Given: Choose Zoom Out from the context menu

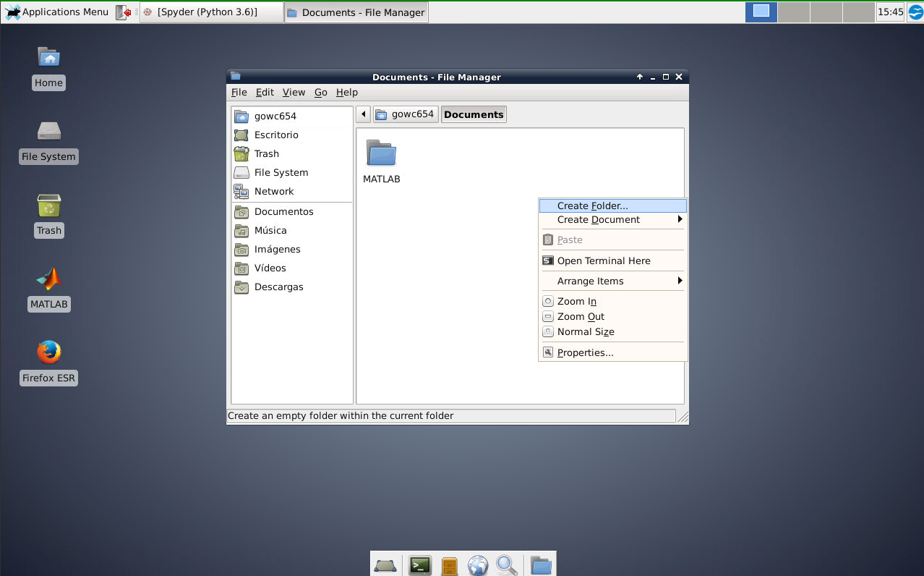Looking at the screenshot, I should (x=612, y=316).
